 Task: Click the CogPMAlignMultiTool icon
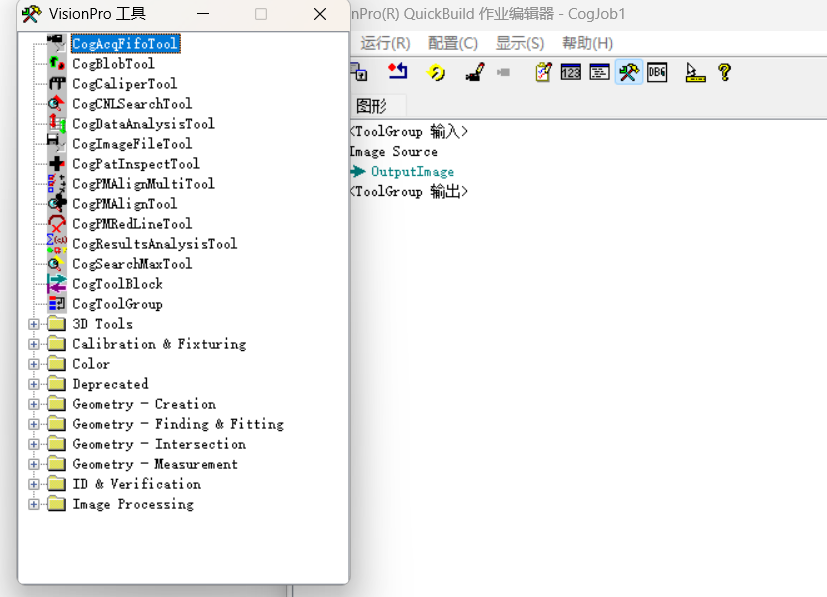point(56,184)
